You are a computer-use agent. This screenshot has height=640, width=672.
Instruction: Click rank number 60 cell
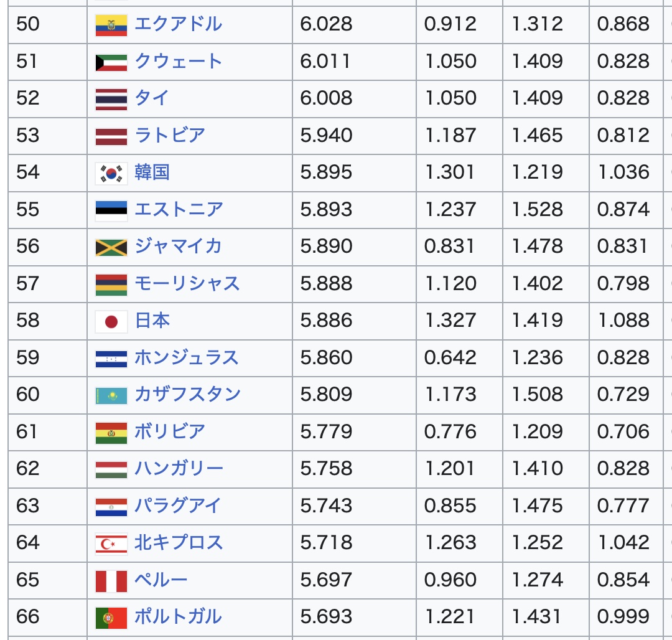pyautogui.click(x=28, y=395)
